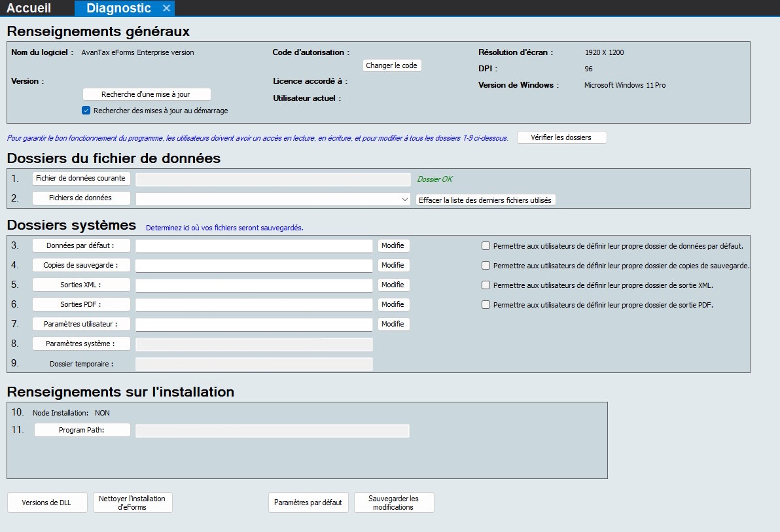
Task: Tick the user-defined PDF output folder checkbox
Action: tap(486, 305)
